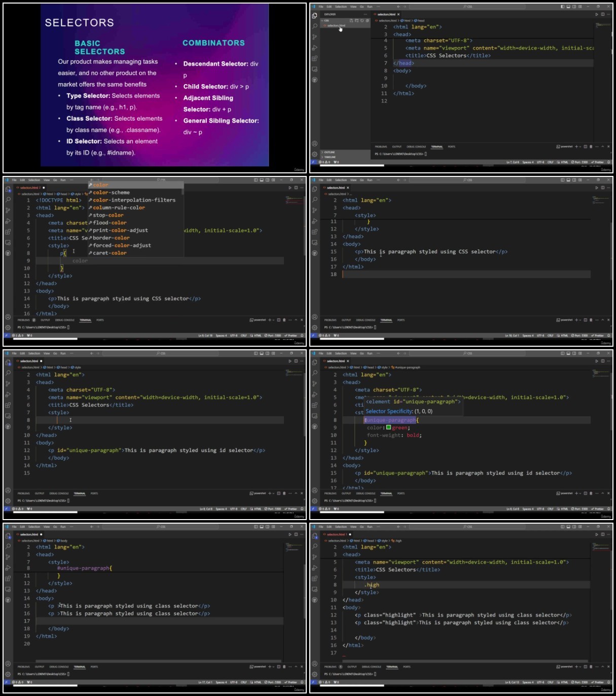This screenshot has height=696, width=616.
Task: Toggle Secondary Side Bar in the green-swatch frame
Action: pyautogui.click(x=574, y=353)
